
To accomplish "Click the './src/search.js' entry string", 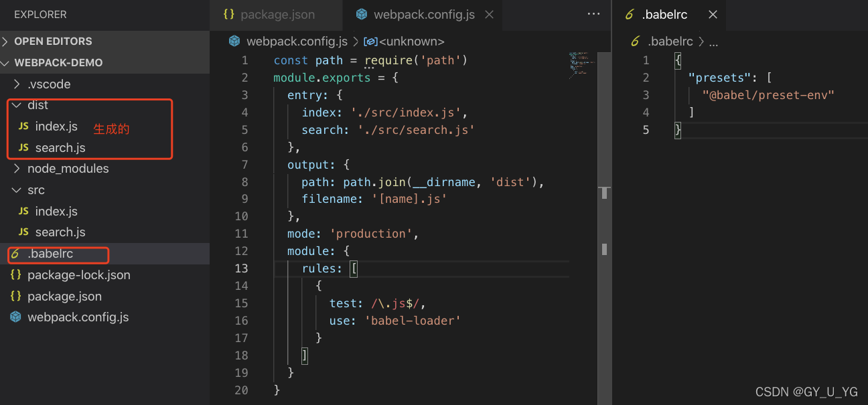I will tap(416, 130).
